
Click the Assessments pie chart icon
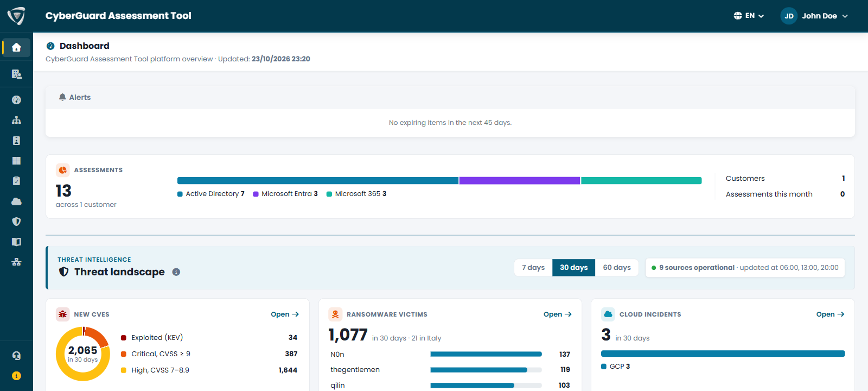[63, 170]
